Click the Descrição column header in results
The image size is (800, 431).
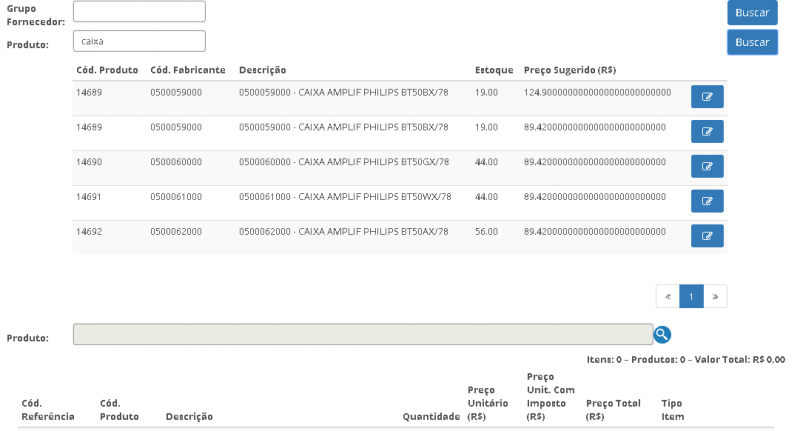click(263, 70)
